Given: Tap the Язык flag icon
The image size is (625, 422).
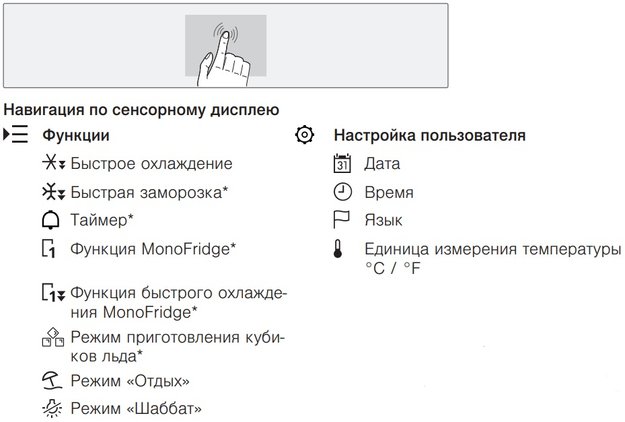Looking at the screenshot, I should point(342,220).
